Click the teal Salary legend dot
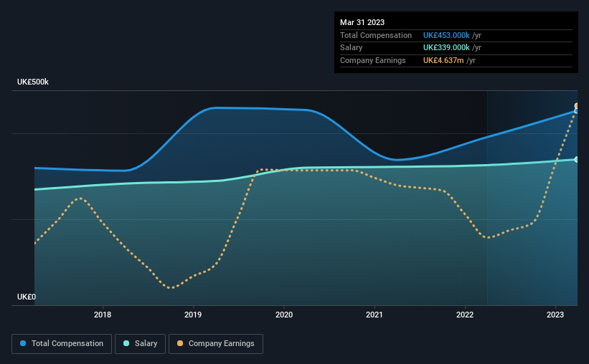589x364 pixels. [126, 343]
